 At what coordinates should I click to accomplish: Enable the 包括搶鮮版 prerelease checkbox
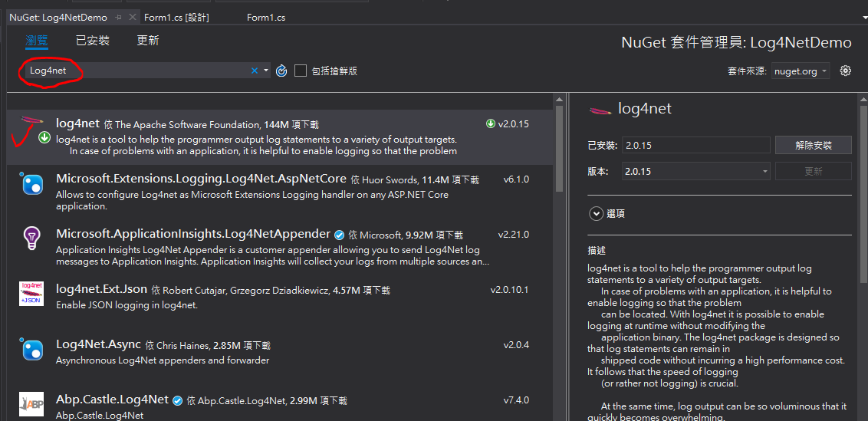[301, 71]
